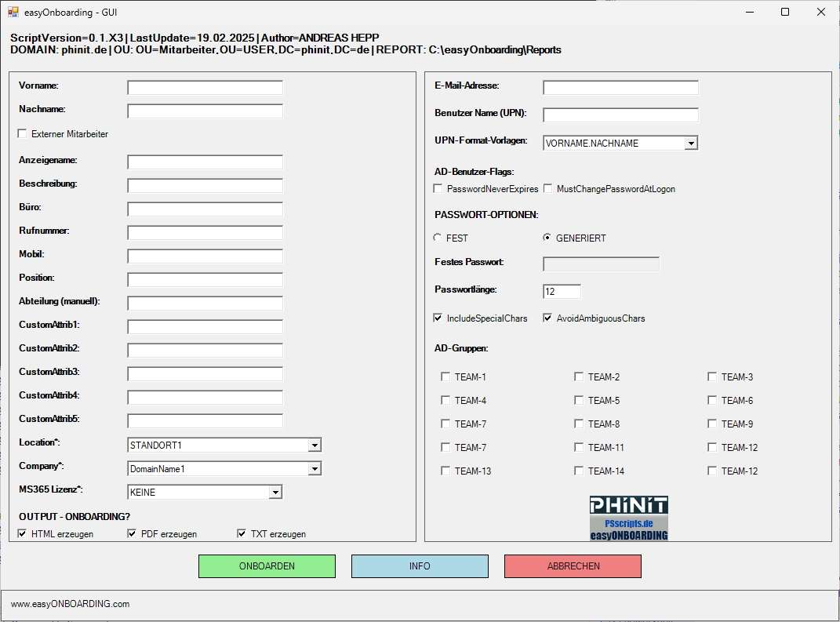Check the TEAM-5 group

click(x=579, y=400)
